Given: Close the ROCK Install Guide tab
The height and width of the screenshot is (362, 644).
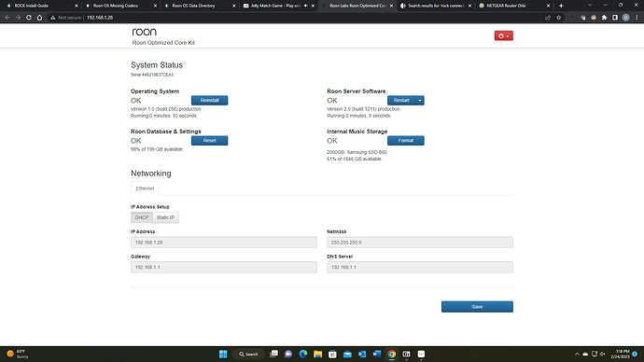Looking at the screenshot, I should [x=76, y=6].
